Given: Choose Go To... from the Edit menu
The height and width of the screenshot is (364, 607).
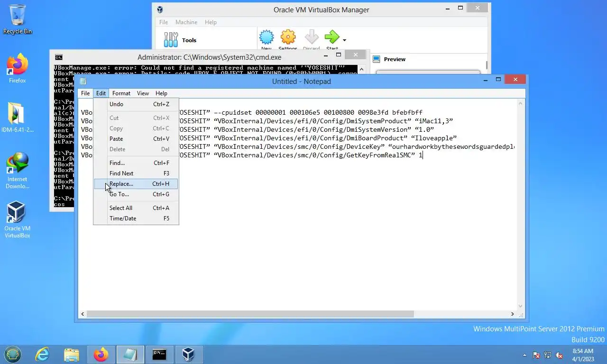Looking at the screenshot, I should click(136, 194).
